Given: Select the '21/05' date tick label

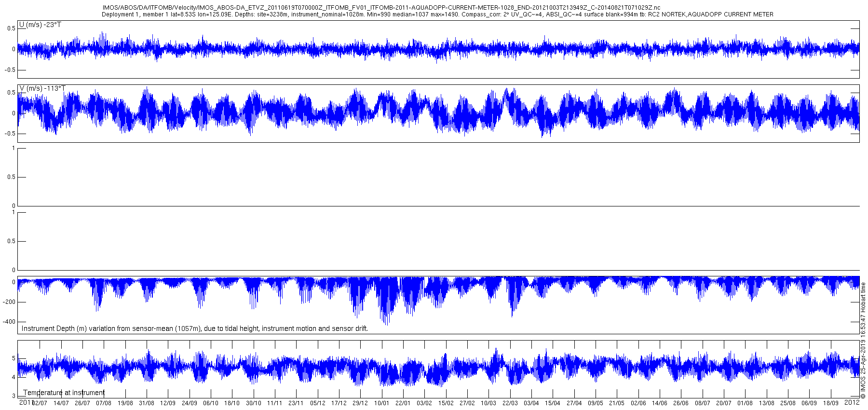Looking at the screenshot, I should tap(617, 403).
